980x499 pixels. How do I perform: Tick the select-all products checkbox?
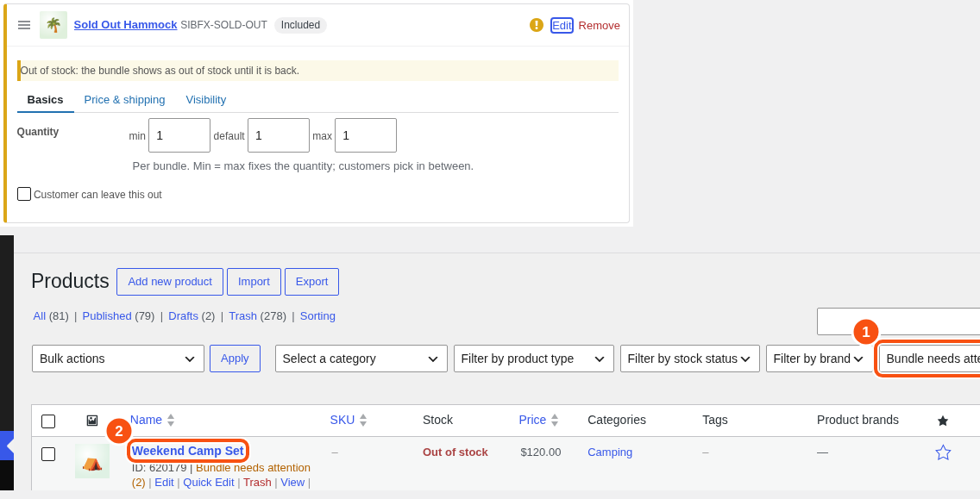(x=48, y=421)
